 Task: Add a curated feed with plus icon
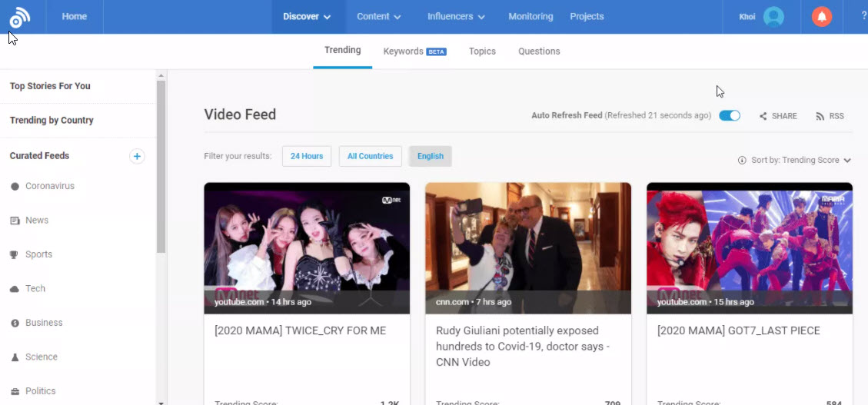coord(138,156)
